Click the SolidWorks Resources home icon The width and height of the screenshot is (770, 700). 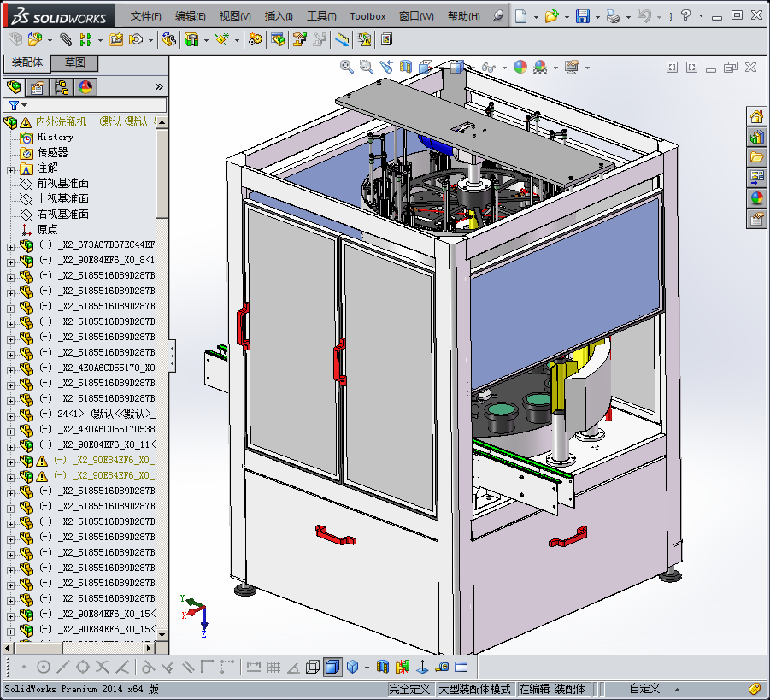(x=756, y=117)
